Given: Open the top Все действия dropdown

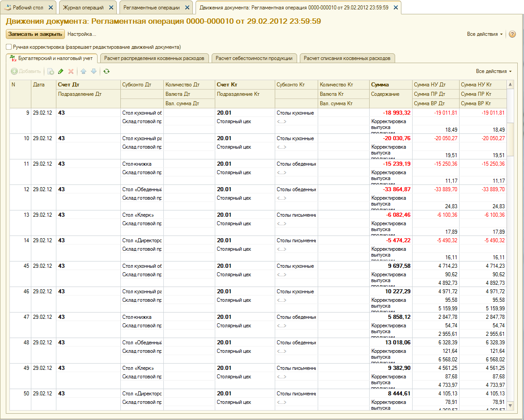Looking at the screenshot, I should coord(485,34).
